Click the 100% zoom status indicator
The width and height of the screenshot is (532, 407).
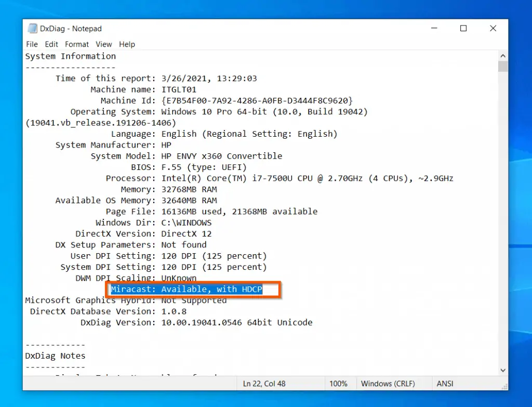pos(338,384)
